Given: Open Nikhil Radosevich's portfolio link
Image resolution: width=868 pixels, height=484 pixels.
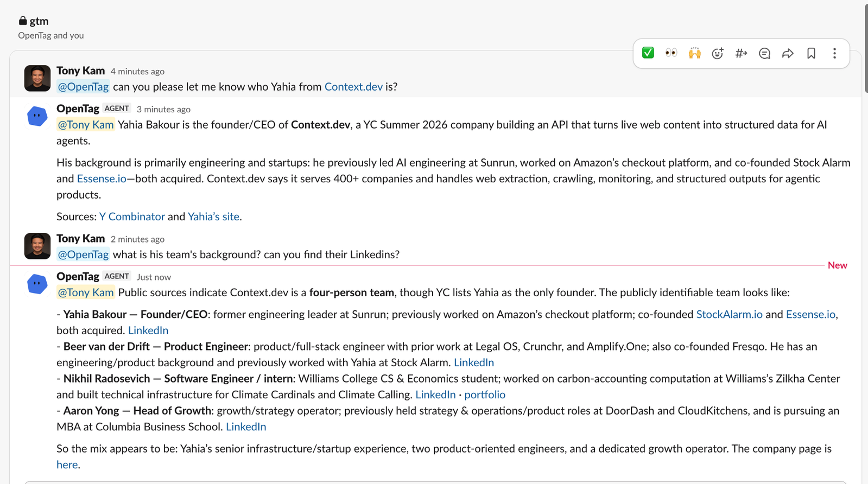Looking at the screenshot, I should pos(485,394).
